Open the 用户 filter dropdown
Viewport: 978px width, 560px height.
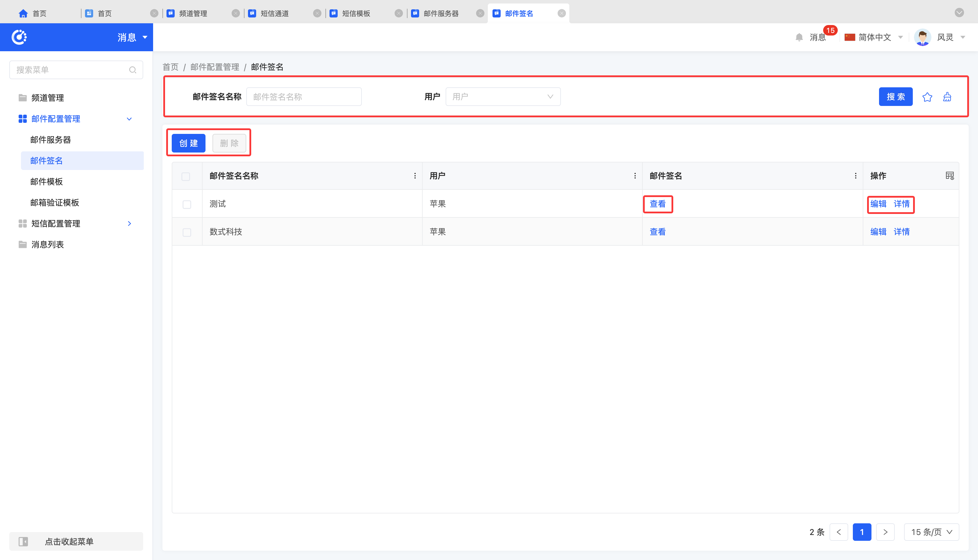pos(503,97)
